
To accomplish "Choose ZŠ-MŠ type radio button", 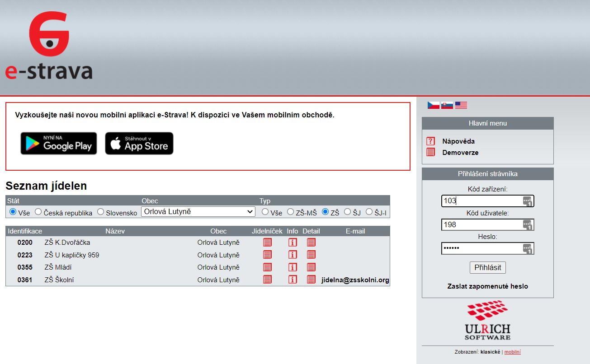I will [x=291, y=212].
